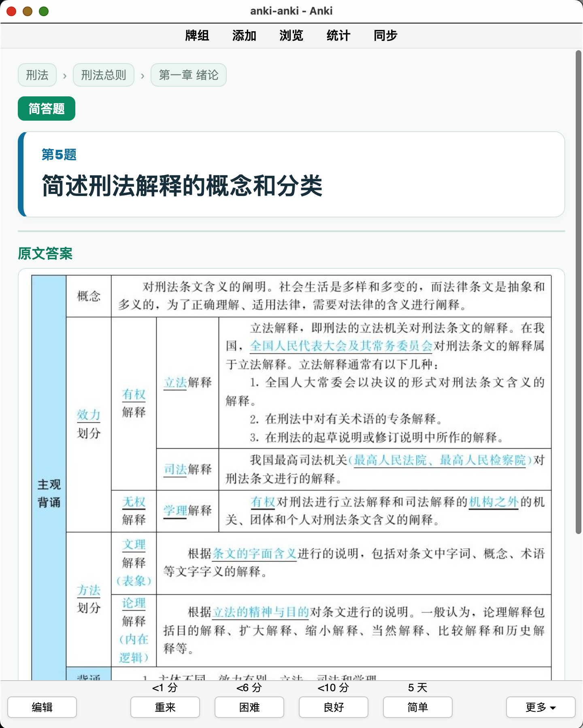Screen dimensions: 583x728
Task: Zoom the Anki window with the green button
Action: (x=44, y=11)
